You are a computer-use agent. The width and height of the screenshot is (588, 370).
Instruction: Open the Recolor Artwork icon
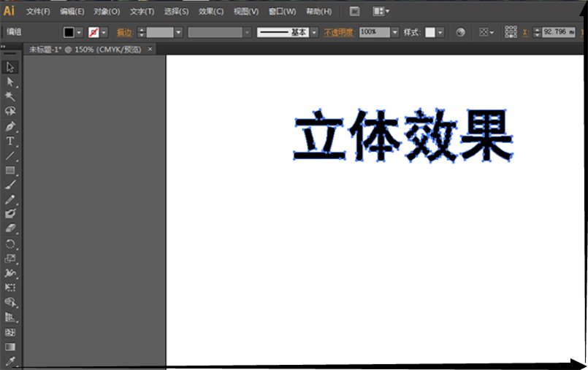pos(460,33)
